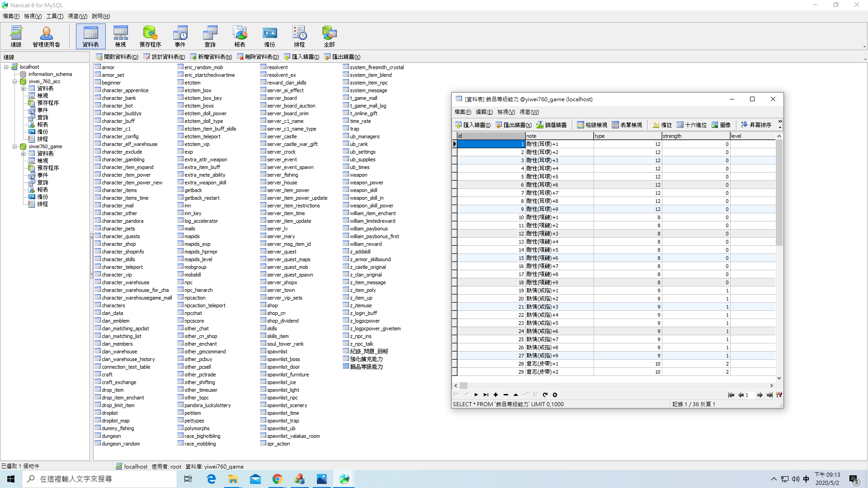The image size is (868, 488).
Task: Open File Explorer from the taskbar
Action: tap(233, 479)
